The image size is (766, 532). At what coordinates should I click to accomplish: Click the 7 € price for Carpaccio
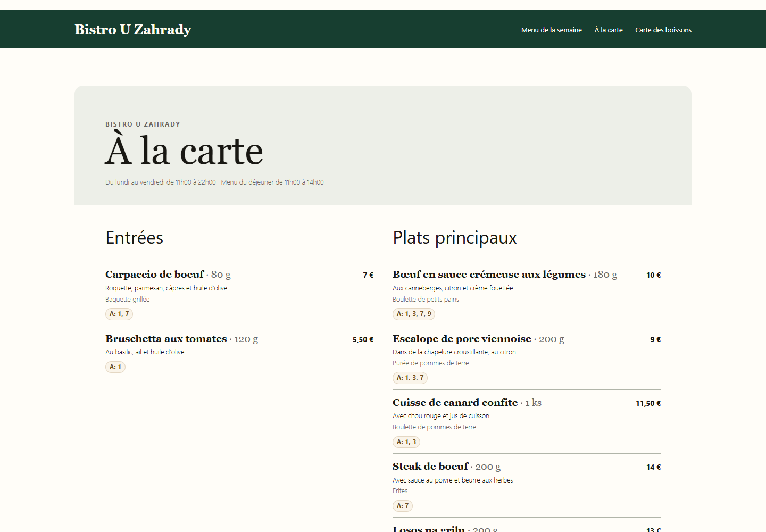click(x=368, y=275)
